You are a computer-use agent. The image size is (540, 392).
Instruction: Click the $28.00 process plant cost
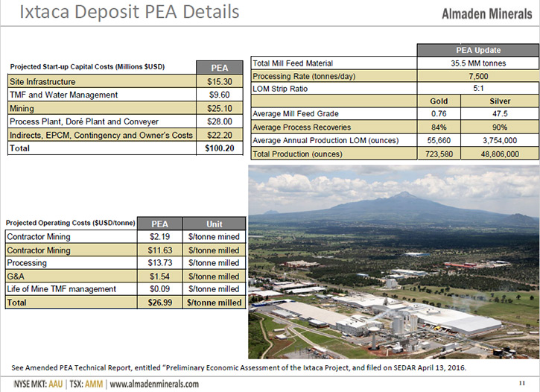point(220,121)
